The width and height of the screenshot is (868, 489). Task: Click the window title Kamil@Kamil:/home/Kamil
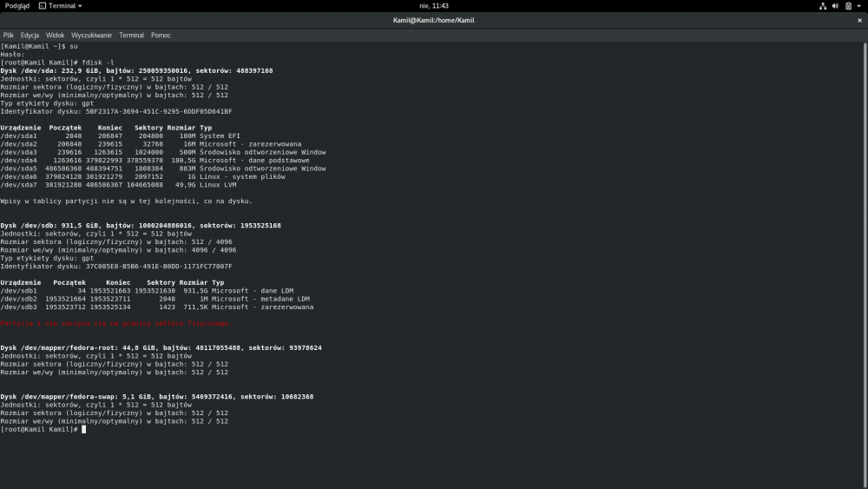433,20
